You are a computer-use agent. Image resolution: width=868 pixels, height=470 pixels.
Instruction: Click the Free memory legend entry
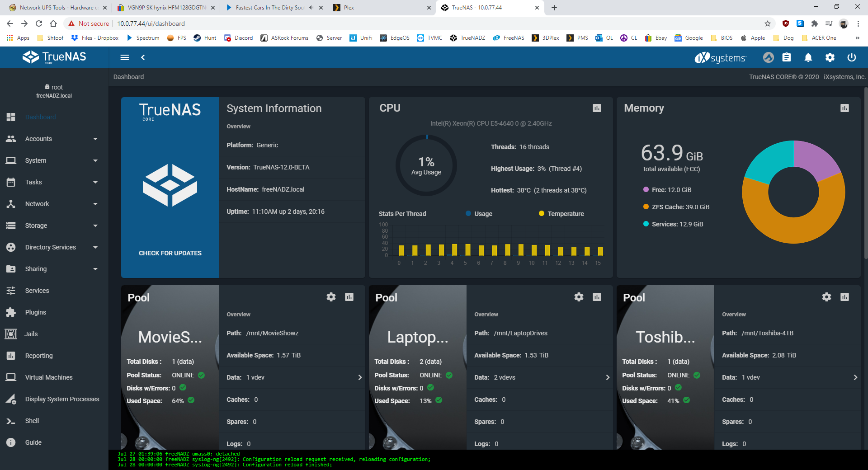(667, 190)
